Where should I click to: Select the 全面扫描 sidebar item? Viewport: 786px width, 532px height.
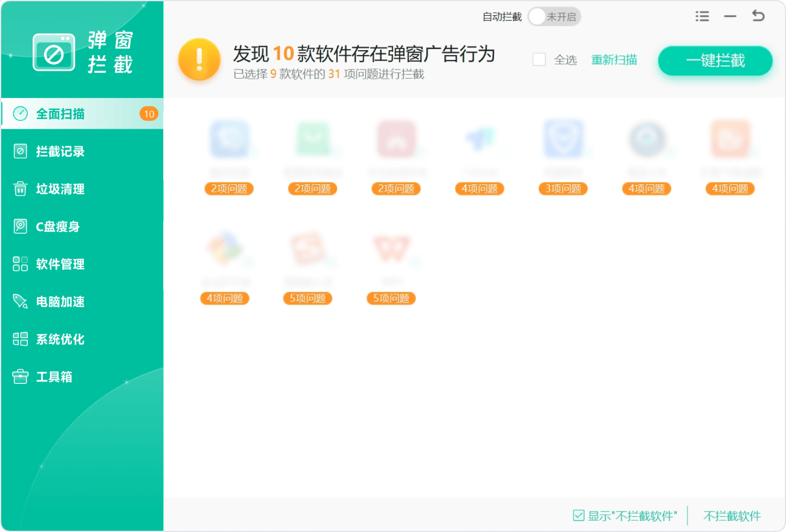click(x=60, y=114)
